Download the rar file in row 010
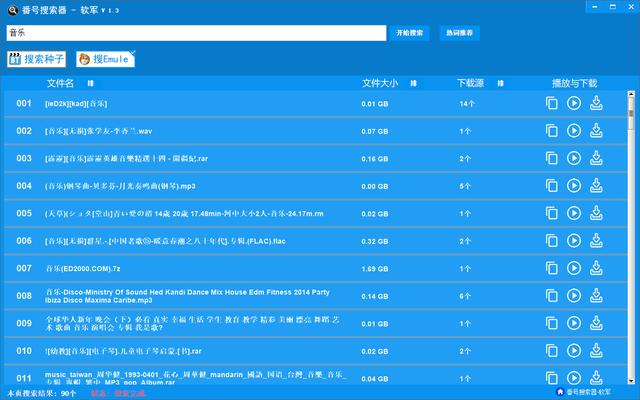This screenshot has height=400, width=640. [596, 350]
